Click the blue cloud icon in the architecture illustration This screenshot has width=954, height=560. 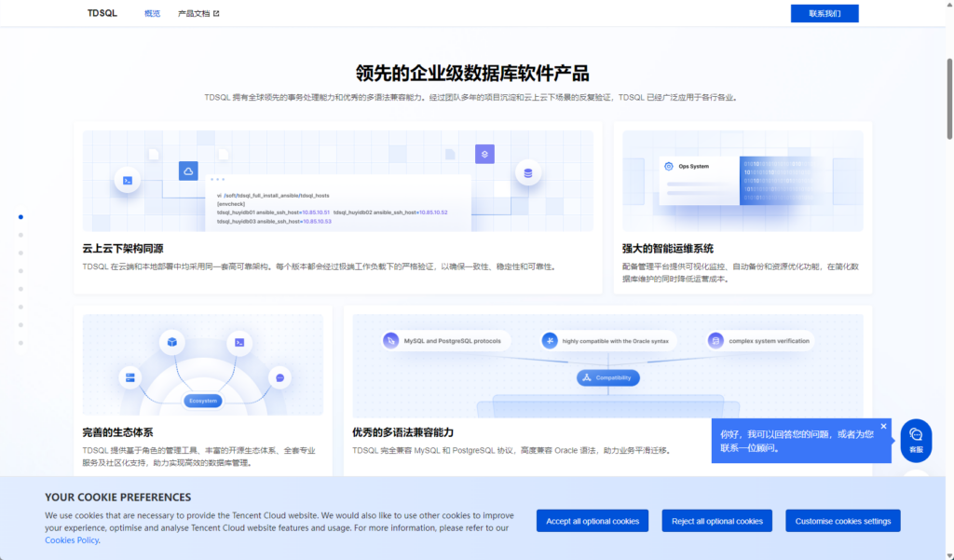pos(188,171)
